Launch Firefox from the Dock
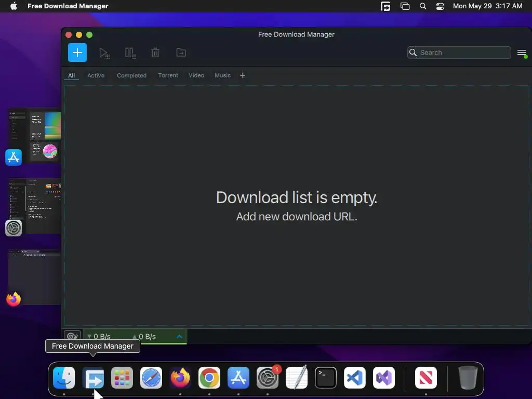532x399 pixels. (x=180, y=378)
